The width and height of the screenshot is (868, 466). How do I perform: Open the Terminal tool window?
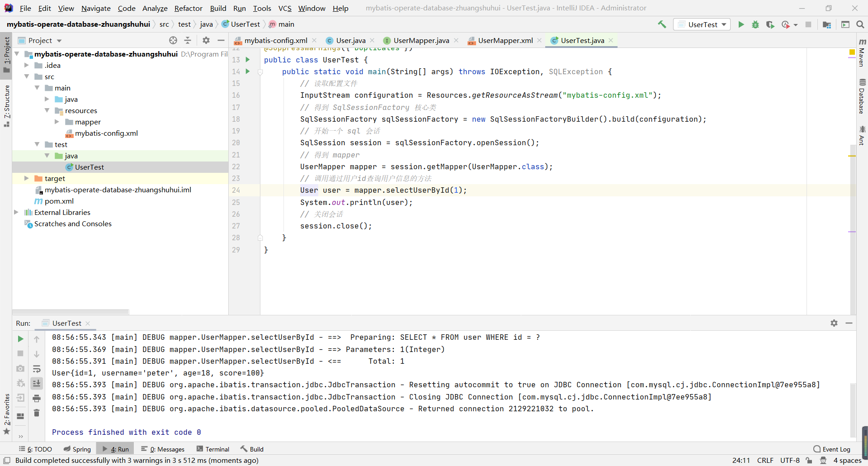point(213,449)
